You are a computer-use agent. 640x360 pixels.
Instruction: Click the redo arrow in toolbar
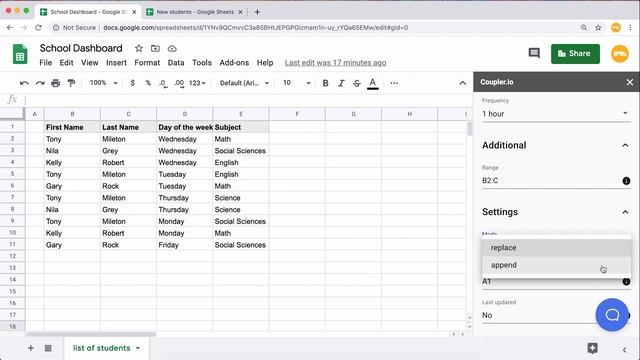pos(40,83)
